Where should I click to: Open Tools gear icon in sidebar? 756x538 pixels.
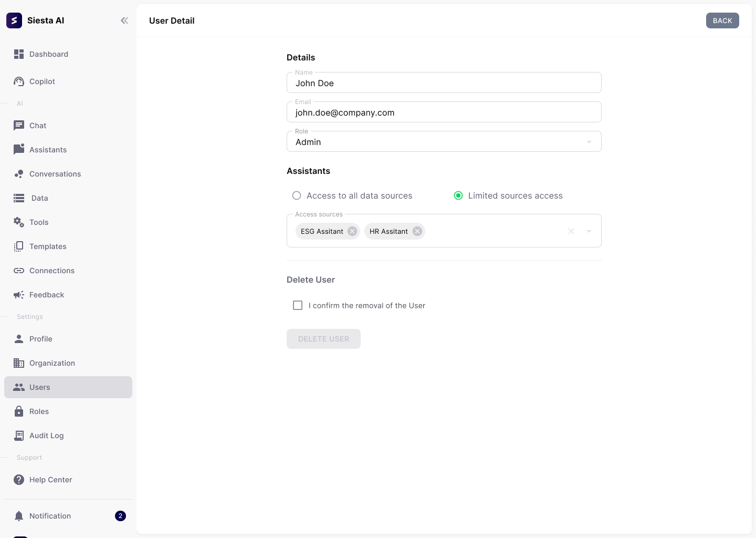point(19,222)
